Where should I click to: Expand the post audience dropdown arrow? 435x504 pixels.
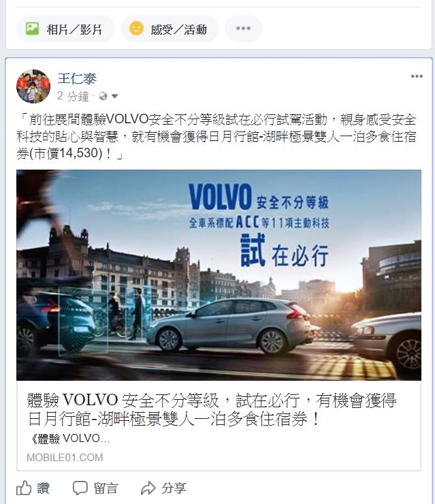point(114,96)
